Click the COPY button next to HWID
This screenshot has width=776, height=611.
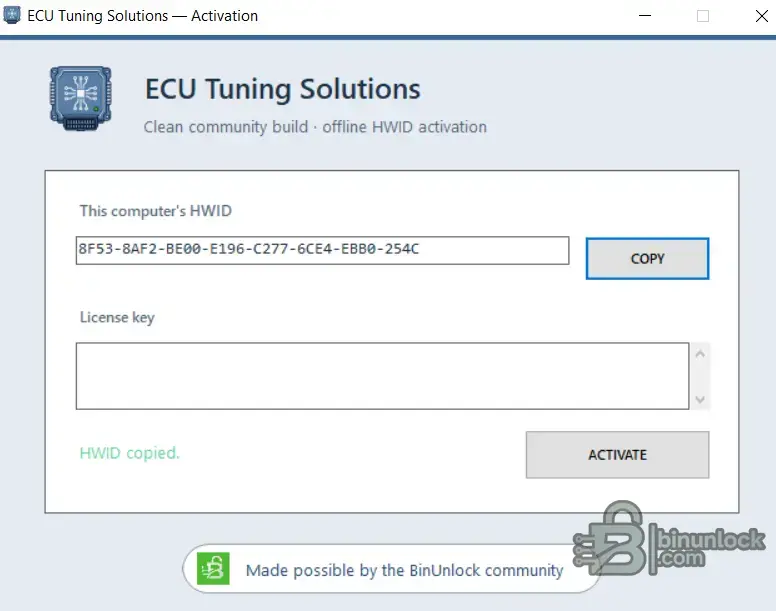coord(647,258)
